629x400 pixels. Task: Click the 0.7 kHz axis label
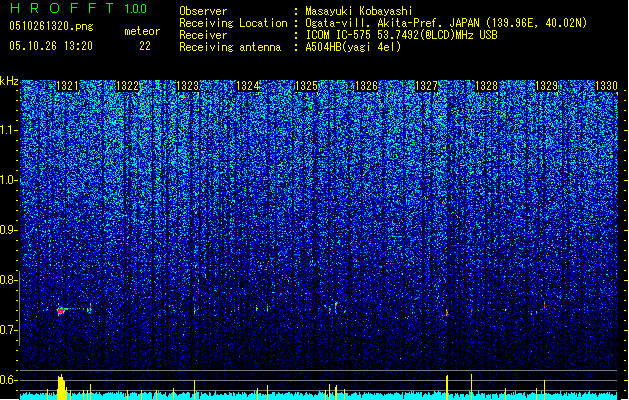pos(8,330)
